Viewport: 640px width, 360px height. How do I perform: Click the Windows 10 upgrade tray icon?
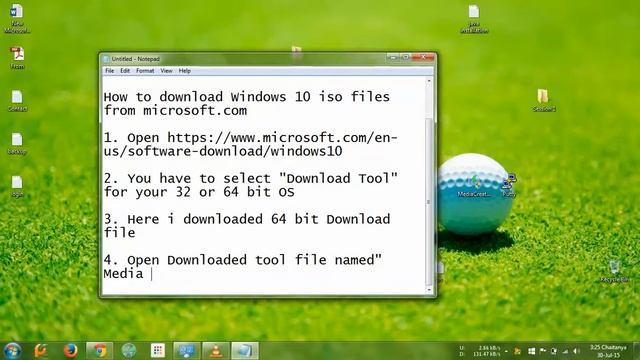(x=531, y=351)
